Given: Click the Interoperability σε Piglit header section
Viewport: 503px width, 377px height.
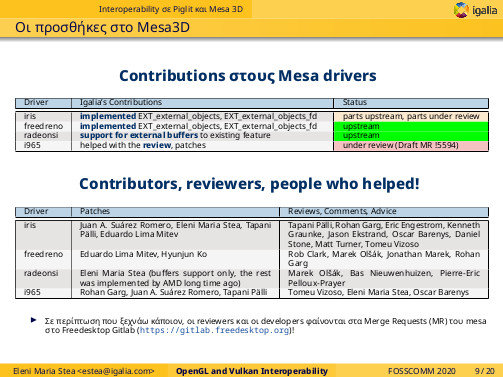Looking at the screenshot, I should (x=171, y=9).
